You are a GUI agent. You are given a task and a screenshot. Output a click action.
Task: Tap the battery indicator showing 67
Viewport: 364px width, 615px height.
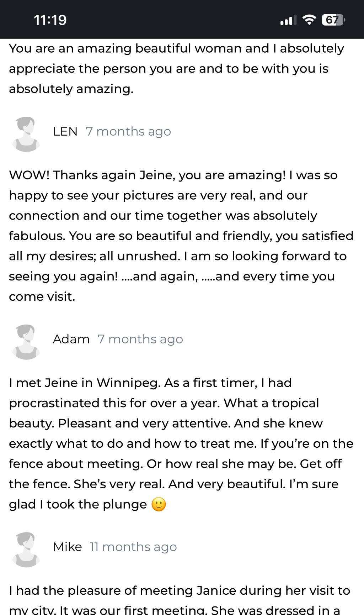[333, 20]
